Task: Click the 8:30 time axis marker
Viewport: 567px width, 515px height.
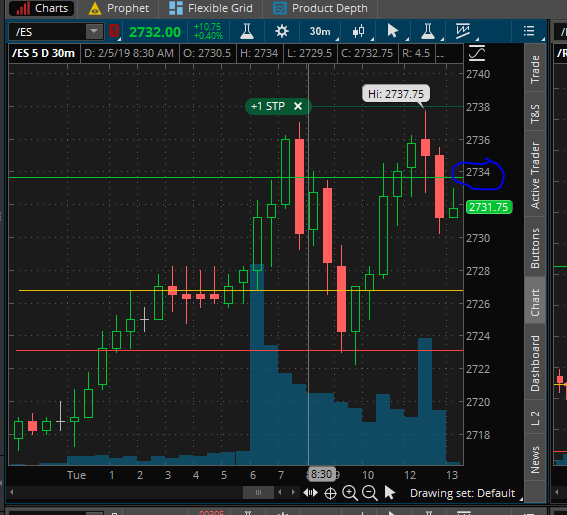Action: click(321, 474)
